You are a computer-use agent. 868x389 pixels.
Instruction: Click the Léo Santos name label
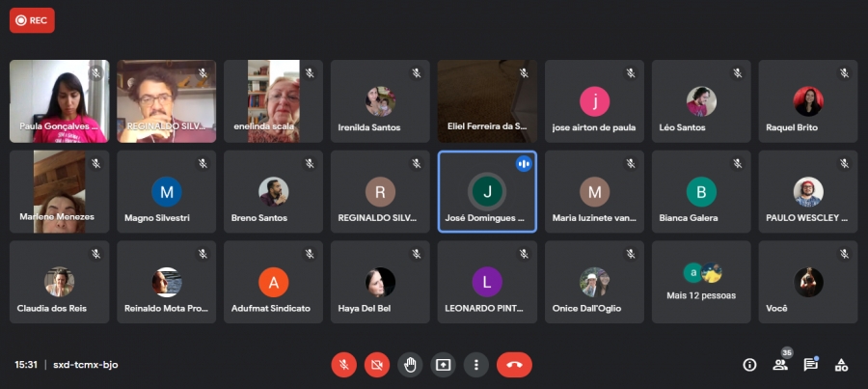[x=683, y=127]
